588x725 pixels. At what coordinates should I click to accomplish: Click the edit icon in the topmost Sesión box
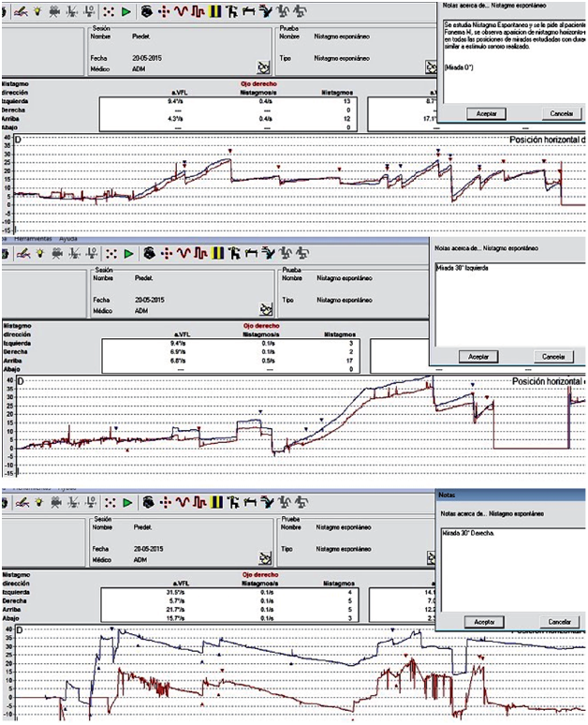(x=263, y=67)
